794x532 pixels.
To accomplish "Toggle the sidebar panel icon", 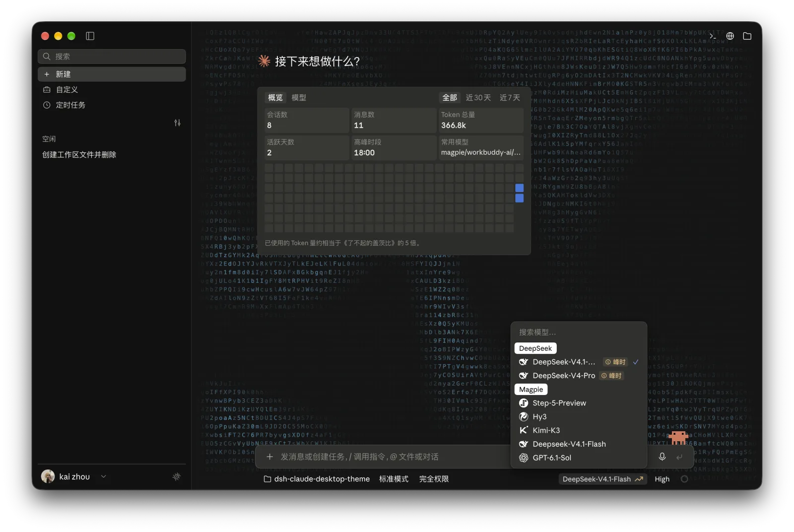I will [x=90, y=36].
